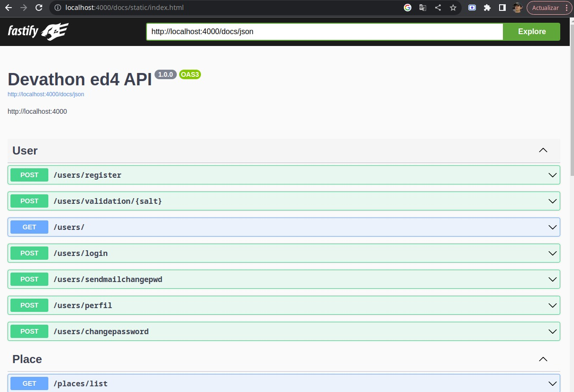Screen dimensions: 574x392
Task: Click the API spec URL input field
Action: pyautogui.click(x=324, y=32)
